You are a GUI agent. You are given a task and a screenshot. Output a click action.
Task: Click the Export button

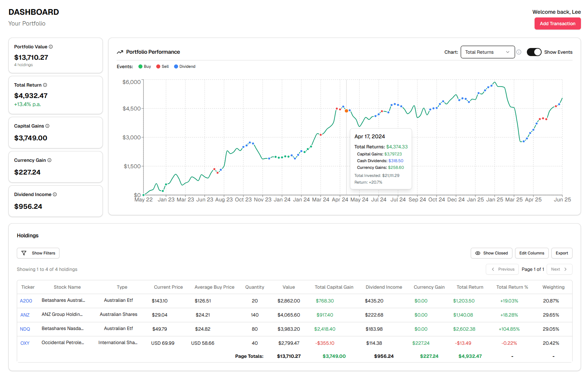click(561, 253)
